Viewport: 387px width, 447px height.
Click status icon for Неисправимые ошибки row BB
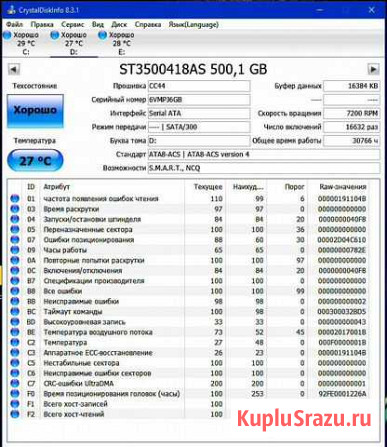(15, 301)
